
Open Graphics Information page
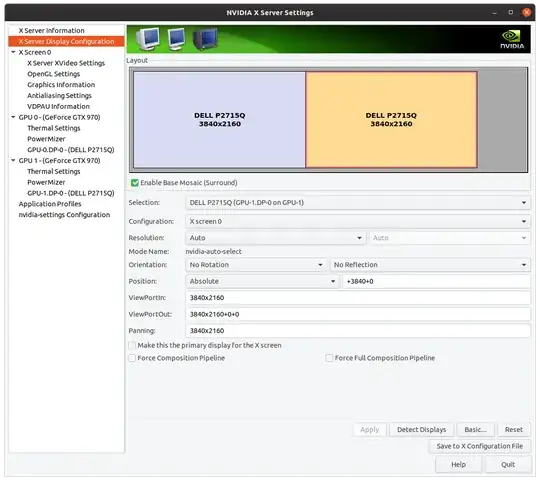coord(61,84)
